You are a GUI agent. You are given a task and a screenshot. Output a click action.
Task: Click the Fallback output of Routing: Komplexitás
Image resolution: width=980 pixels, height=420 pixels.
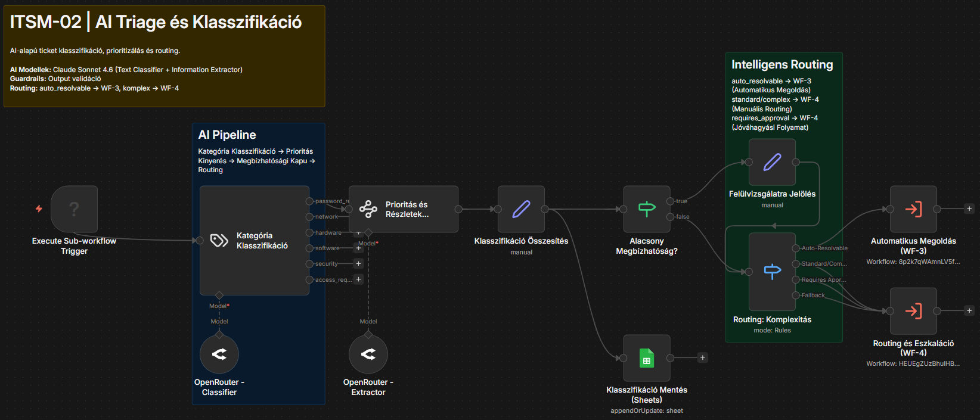795,295
